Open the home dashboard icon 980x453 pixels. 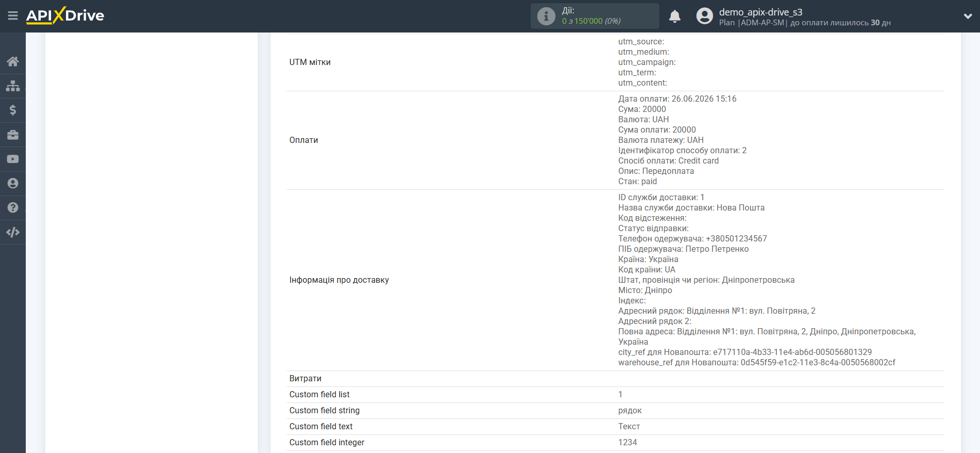point(13,61)
